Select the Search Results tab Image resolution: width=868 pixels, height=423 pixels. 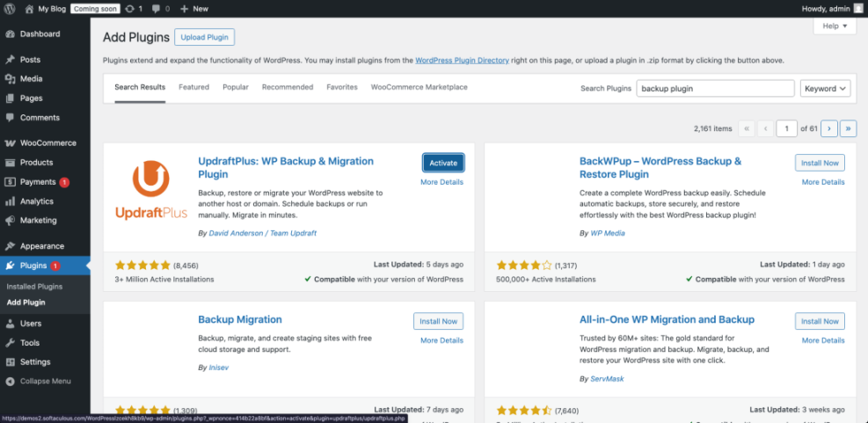pos(140,87)
